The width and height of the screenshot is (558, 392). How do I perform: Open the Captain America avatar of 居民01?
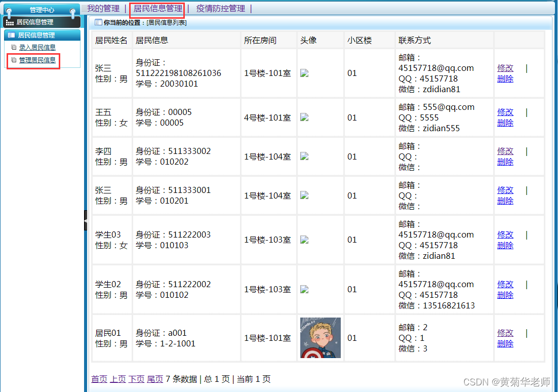[x=321, y=337]
